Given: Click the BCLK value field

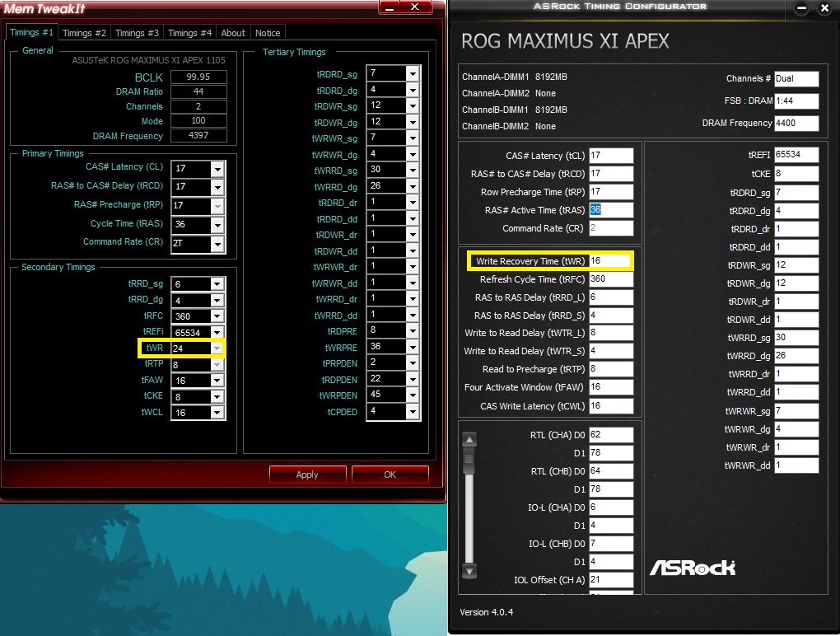Looking at the screenshot, I should click(x=198, y=77).
